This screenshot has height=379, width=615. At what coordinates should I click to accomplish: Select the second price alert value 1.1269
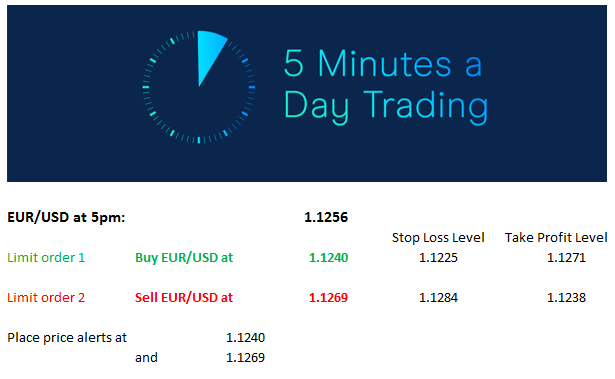[245, 357]
